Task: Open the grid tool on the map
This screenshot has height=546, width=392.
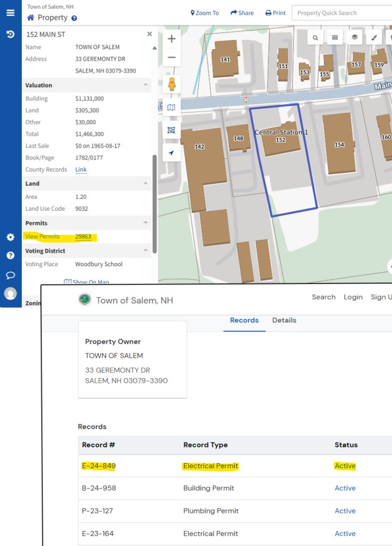Action: pos(335,38)
